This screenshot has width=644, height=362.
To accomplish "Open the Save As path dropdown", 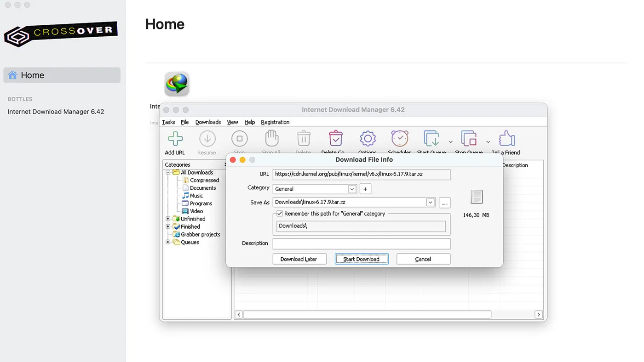I will (x=430, y=202).
